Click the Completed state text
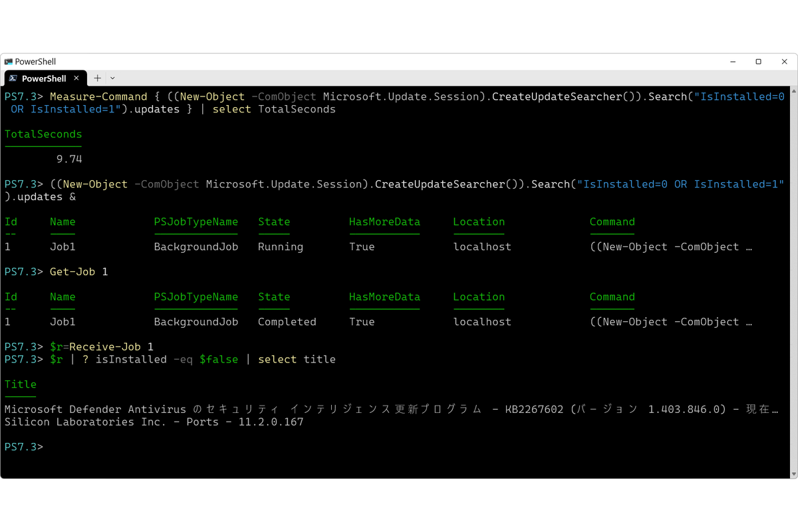 coord(287,322)
